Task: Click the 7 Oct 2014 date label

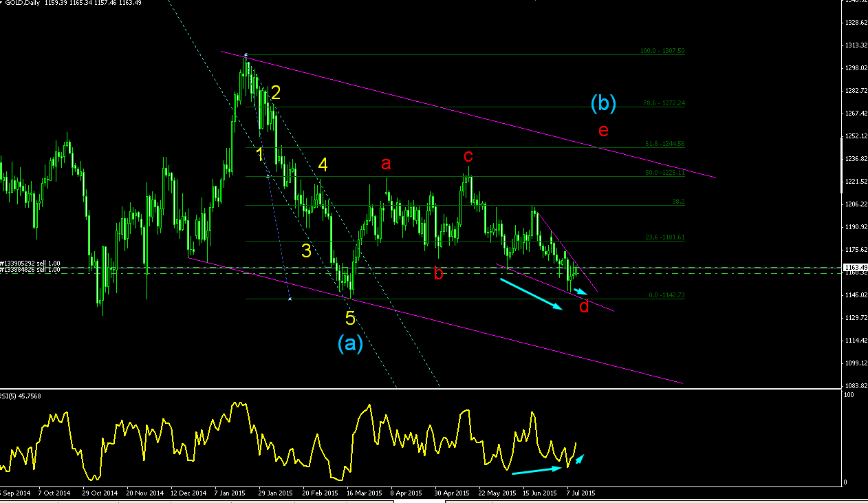Action: pos(54,493)
